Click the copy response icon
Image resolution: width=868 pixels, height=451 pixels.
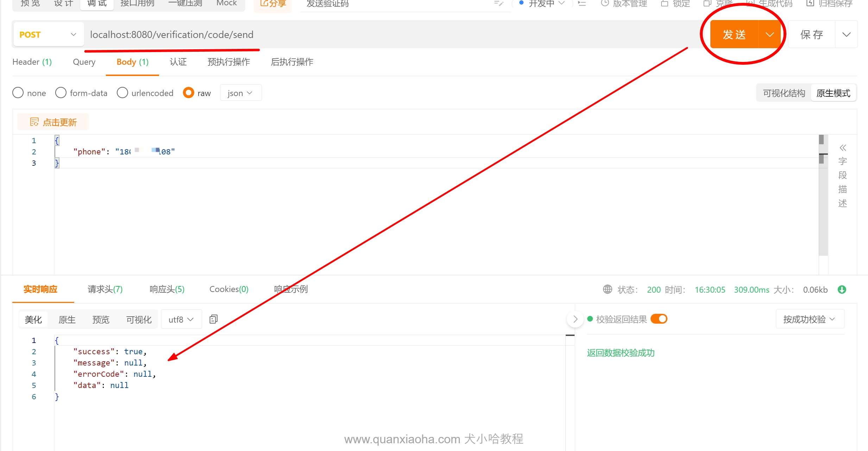213,319
